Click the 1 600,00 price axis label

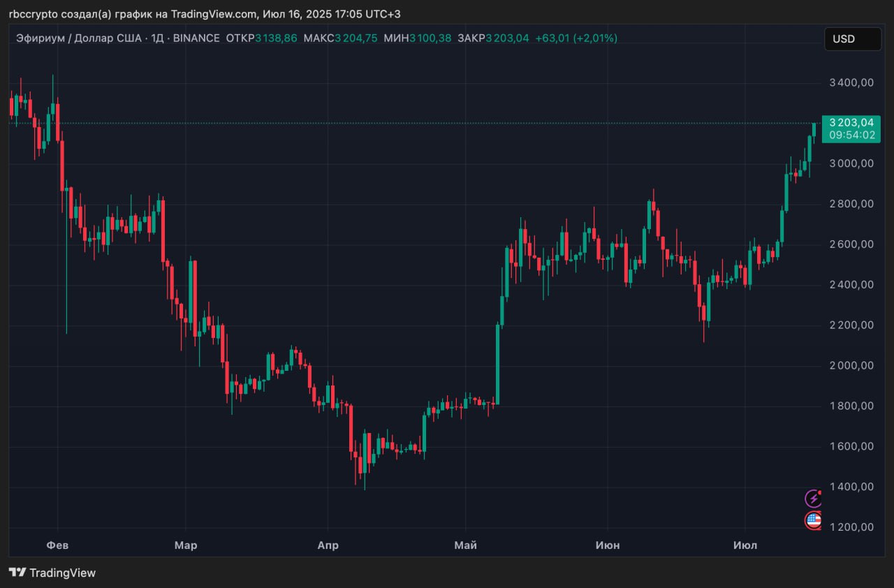click(x=851, y=446)
